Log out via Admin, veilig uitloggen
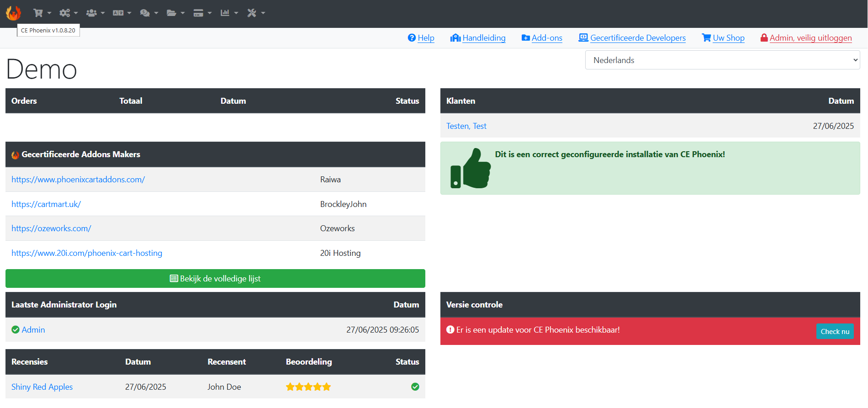 [x=806, y=38]
